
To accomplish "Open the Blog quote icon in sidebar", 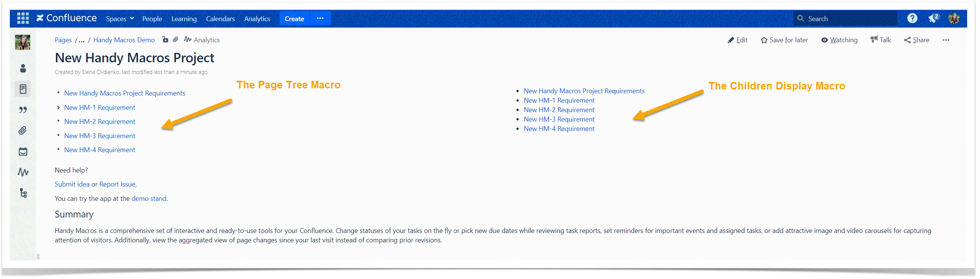I will [23, 110].
